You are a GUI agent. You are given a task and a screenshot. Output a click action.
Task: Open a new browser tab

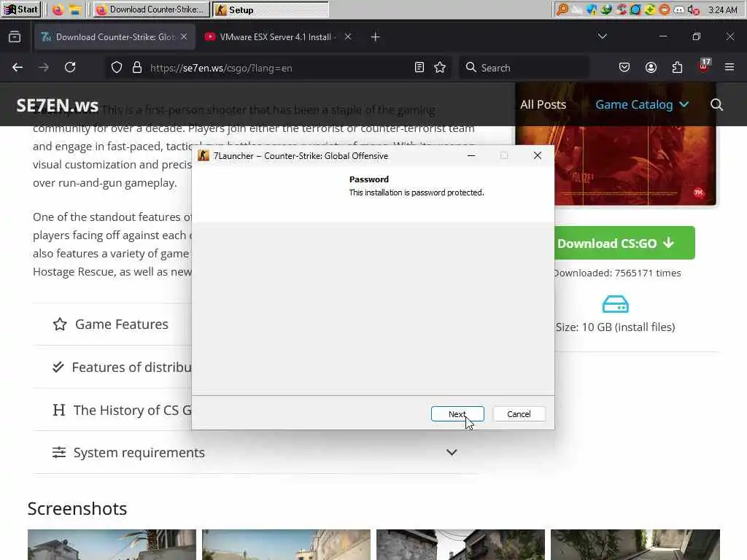[375, 36]
